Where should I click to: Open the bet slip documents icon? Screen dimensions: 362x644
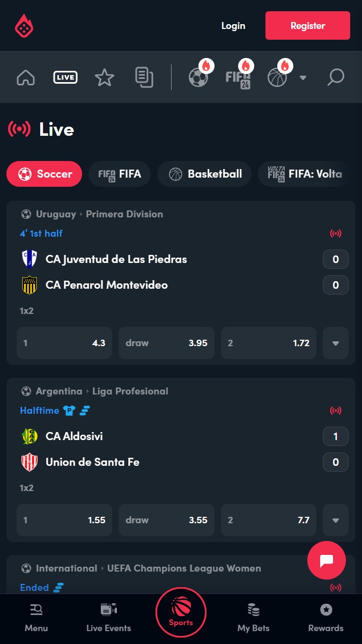pos(144,78)
